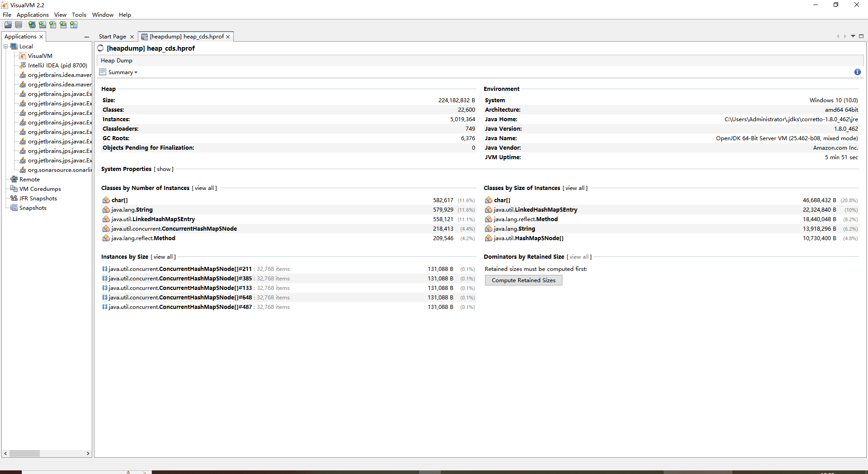Open the Help menu
Image resolution: width=868 pixels, height=474 pixels.
[125, 14]
